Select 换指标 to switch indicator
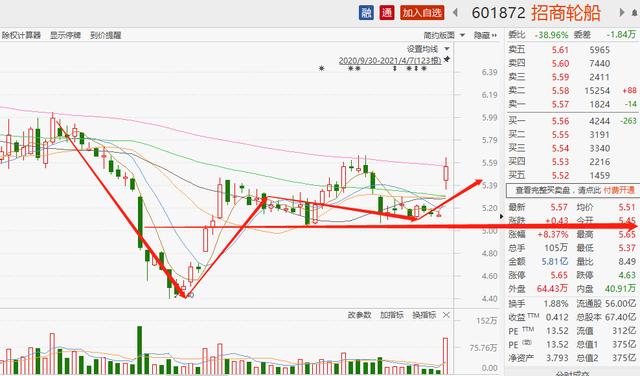This screenshot has height=376, width=640. (424, 315)
